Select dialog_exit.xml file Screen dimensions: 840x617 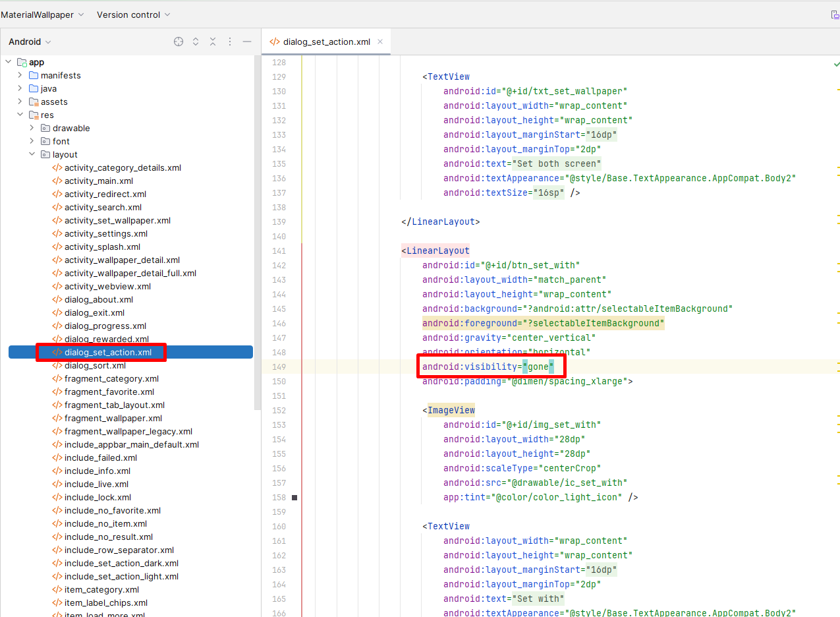[94, 312]
